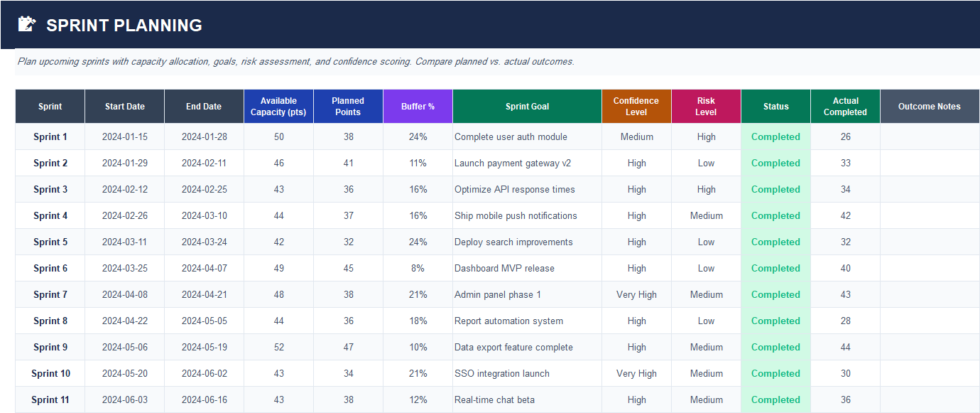Select the Risk Level column header
Image resolution: width=980 pixels, height=413 pixels.
tap(706, 107)
